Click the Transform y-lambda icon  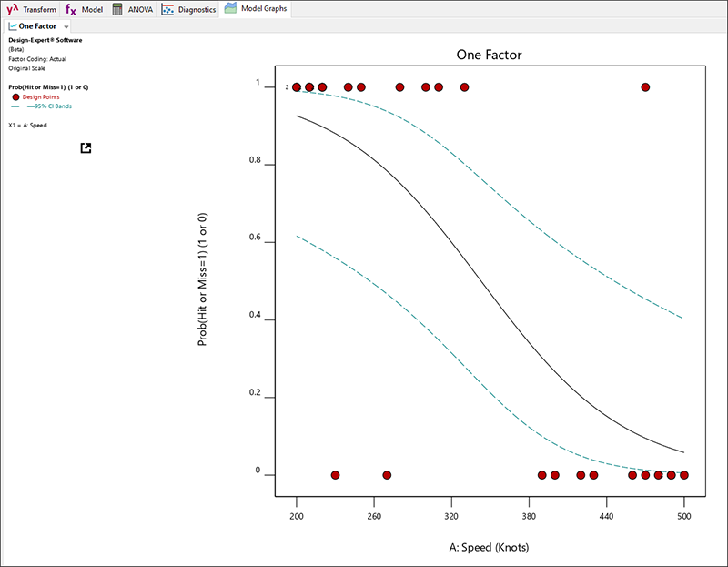[x=12, y=9]
